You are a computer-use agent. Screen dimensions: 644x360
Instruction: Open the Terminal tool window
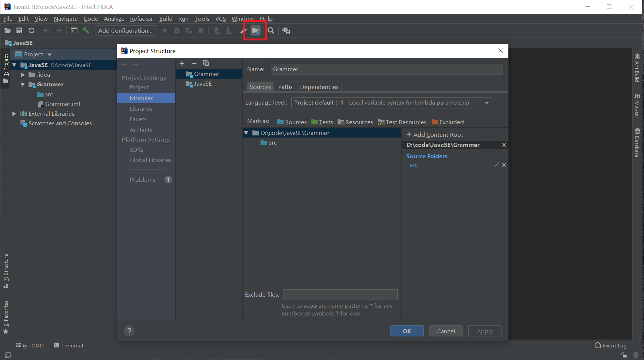69,346
